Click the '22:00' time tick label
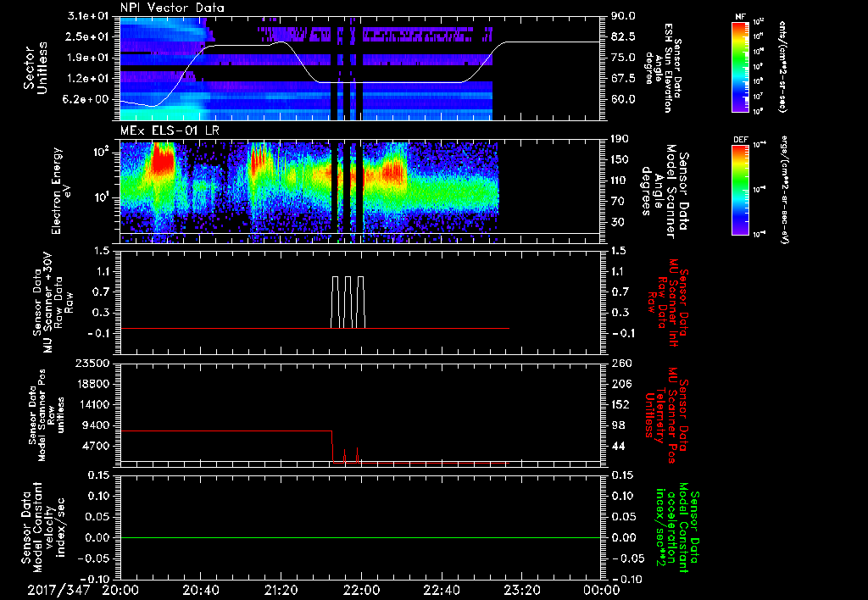Image resolution: width=868 pixels, height=600 pixels. pos(361,591)
